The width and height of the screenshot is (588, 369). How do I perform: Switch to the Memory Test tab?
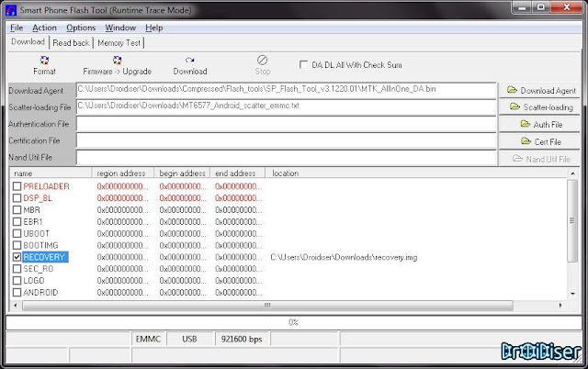click(x=119, y=43)
